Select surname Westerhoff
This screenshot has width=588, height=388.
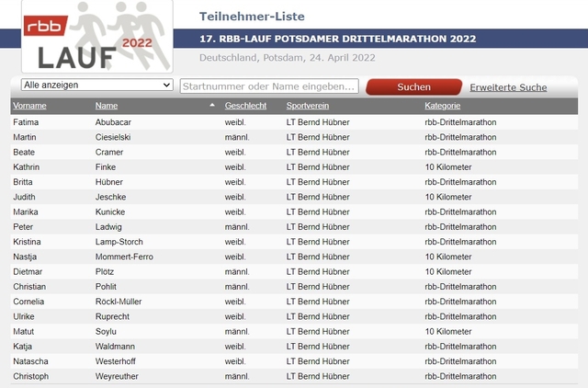(116, 361)
